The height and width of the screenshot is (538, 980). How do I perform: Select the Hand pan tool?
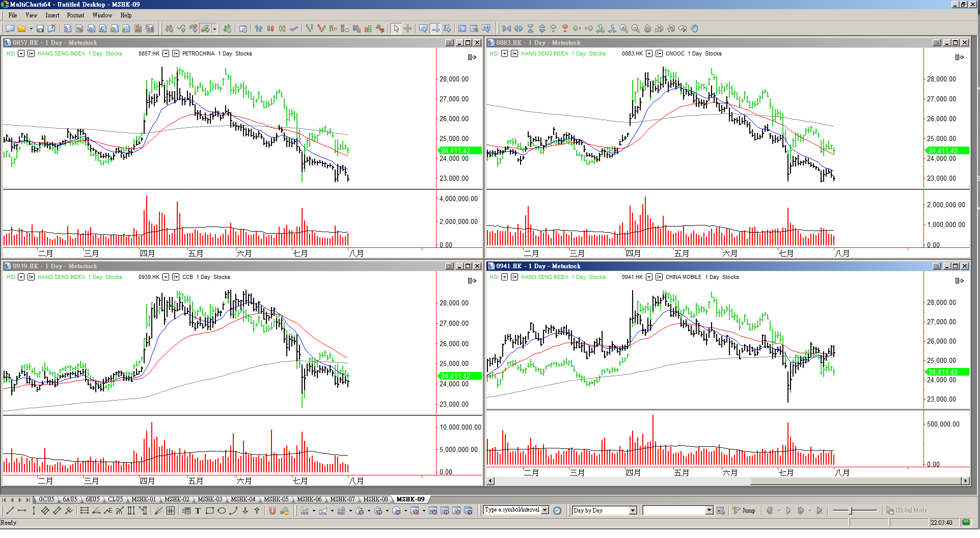pyautogui.click(x=694, y=29)
